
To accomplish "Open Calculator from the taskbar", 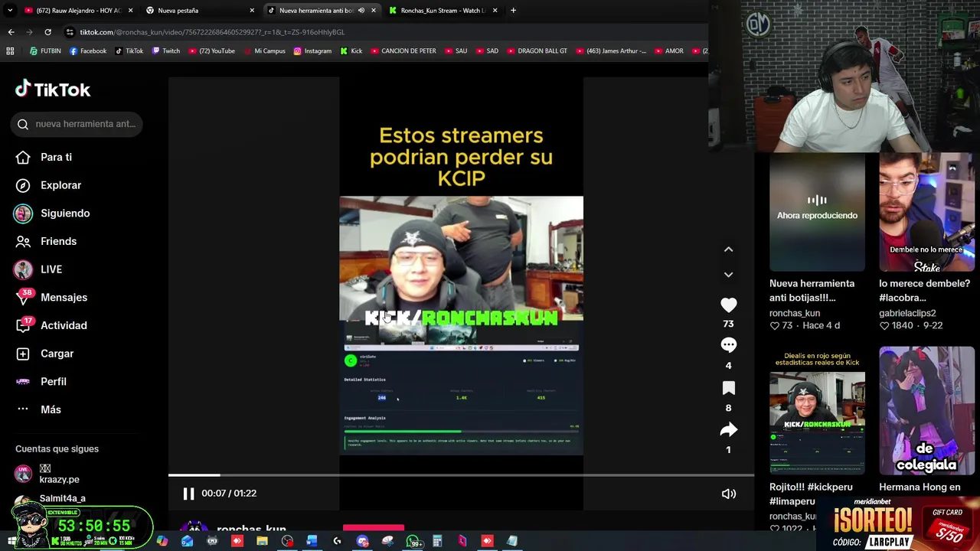I will click(x=437, y=541).
